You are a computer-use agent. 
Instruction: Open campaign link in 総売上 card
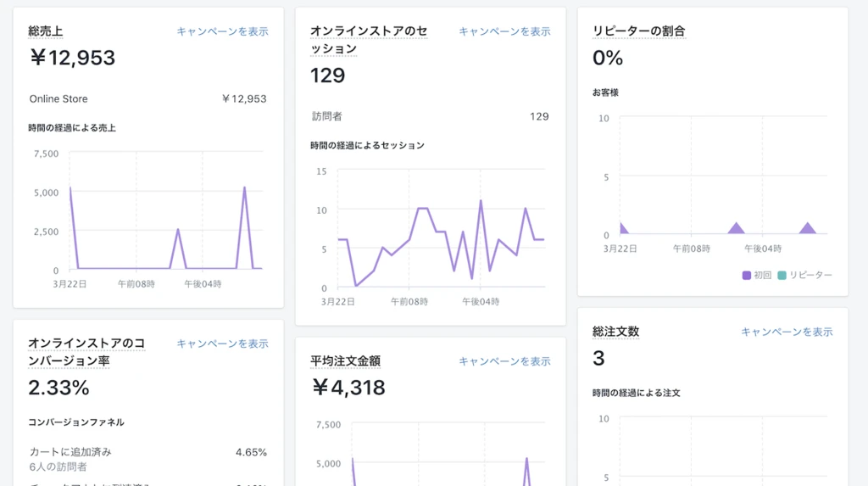(222, 31)
